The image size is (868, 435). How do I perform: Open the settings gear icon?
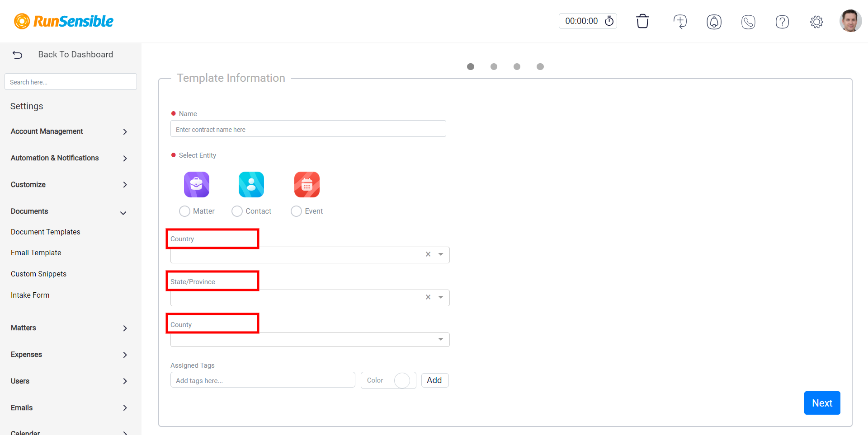[x=816, y=22]
